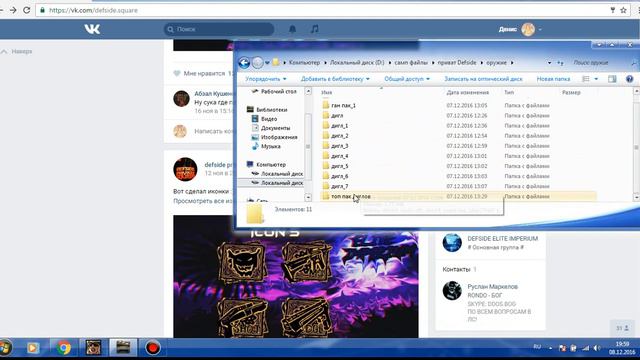Image resolution: width=640 pixels, height=360 pixels.
Task: Click Explorer's forward navigation arrow
Action: click(258, 63)
